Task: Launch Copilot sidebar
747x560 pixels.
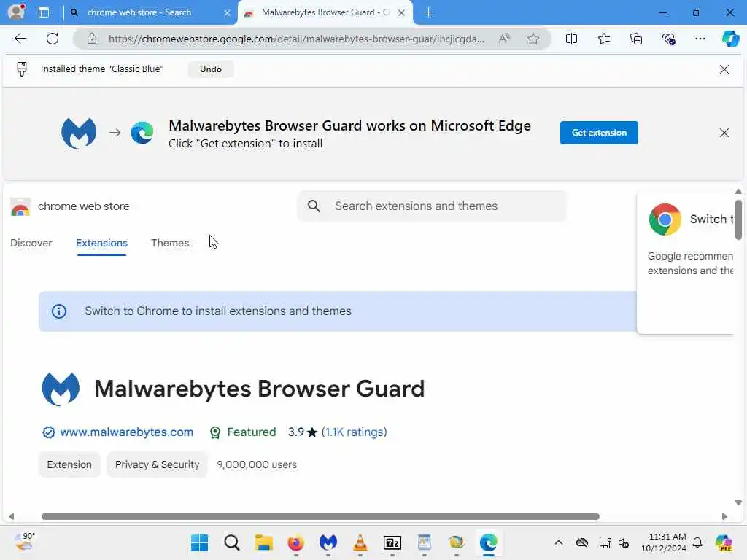Action: pos(729,38)
